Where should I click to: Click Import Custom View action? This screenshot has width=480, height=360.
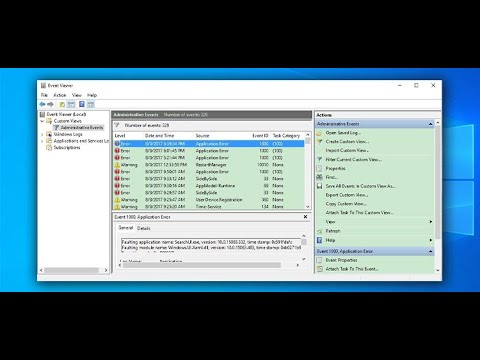point(347,150)
